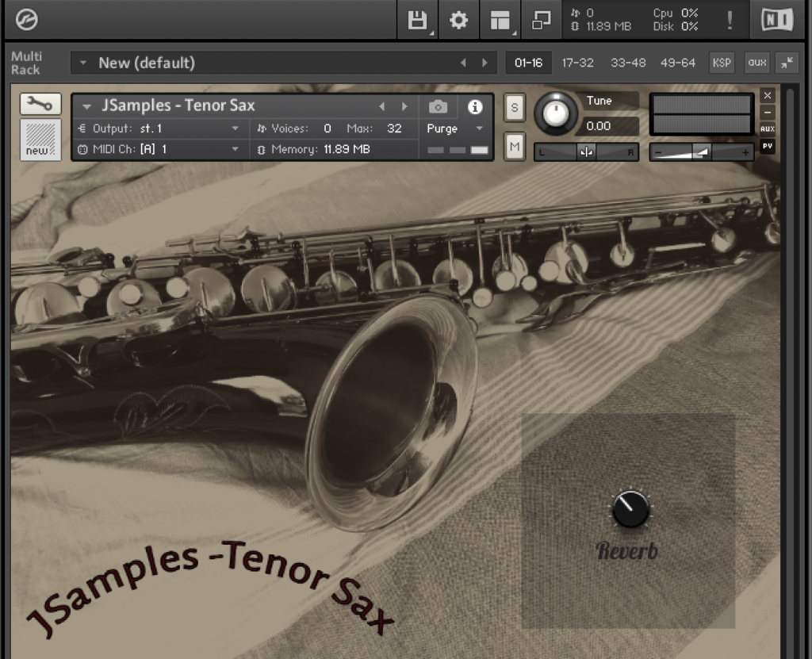Screen dimensions: 812x659
Task: Click the pan slider
Action: pyautogui.click(x=586, y=152)
